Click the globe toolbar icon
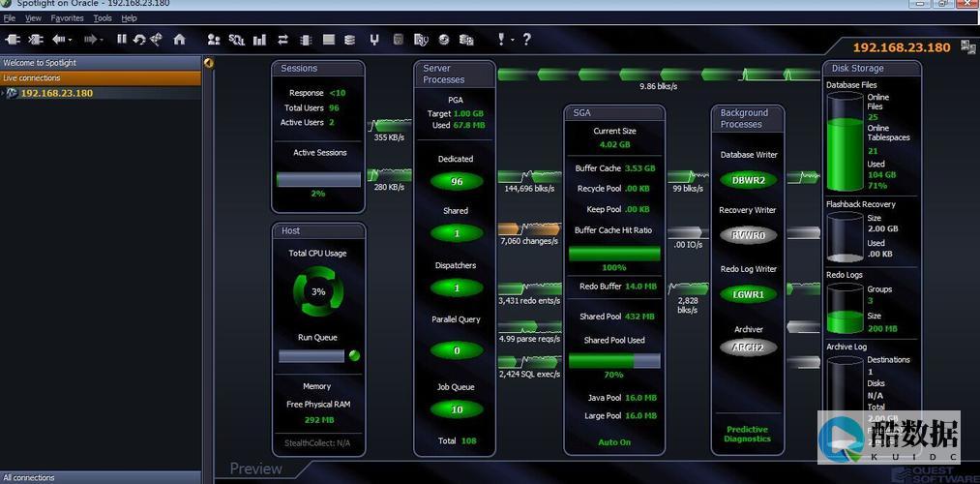Viewport: 980px width, 484px height. (444, 40)
